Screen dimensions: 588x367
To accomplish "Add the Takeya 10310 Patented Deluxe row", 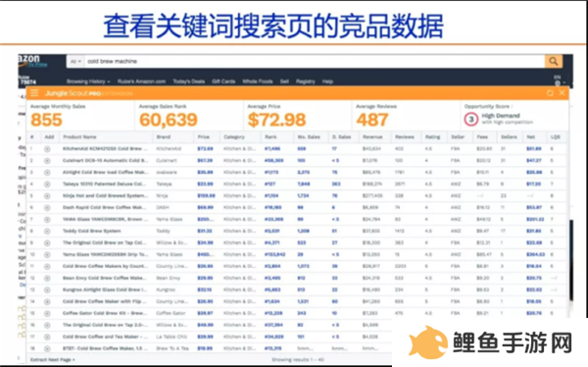I will (x=47, y=184).
